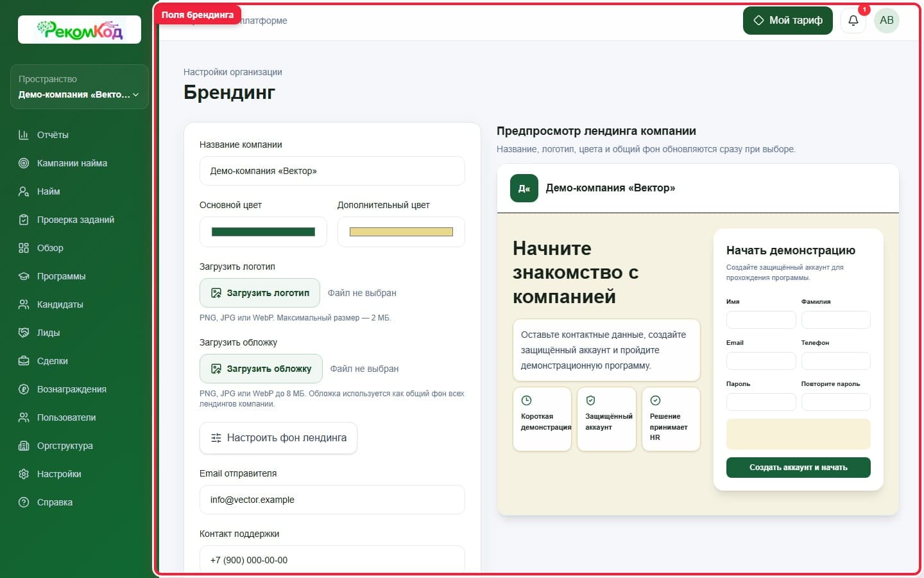Click the Отчёты chart icon in sidebar
The image size is (924, 578).
point(24,135)
